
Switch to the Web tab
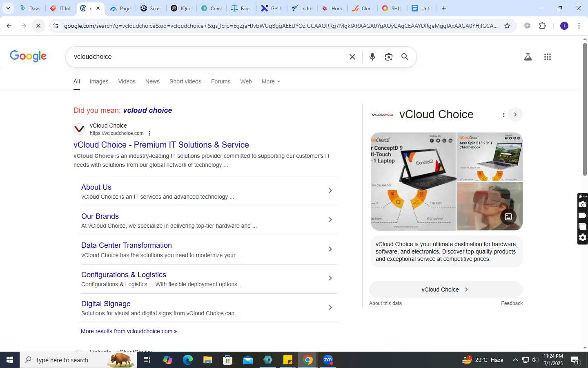pyautogui.click(x=246, y=81)
